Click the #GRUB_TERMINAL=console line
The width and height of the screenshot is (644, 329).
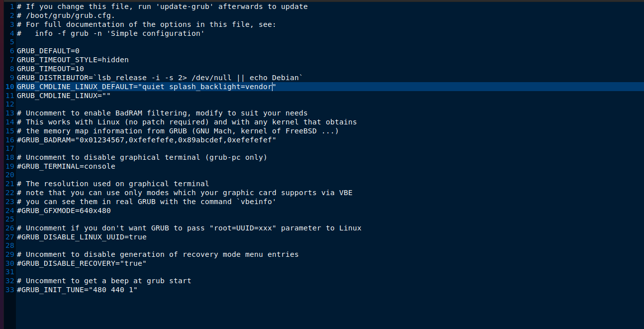point(66,166)
